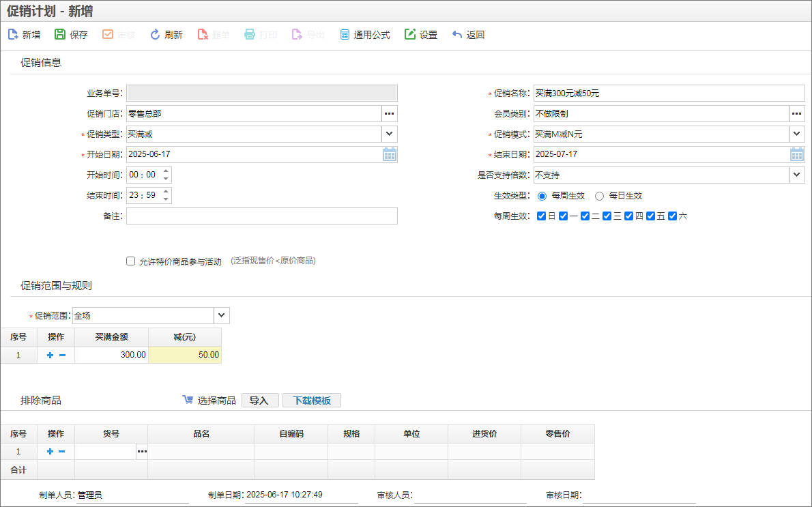Uncheck the 五 weekday checkbox
The height and width of the screenshot is (507, 812).
coord(650,216)
